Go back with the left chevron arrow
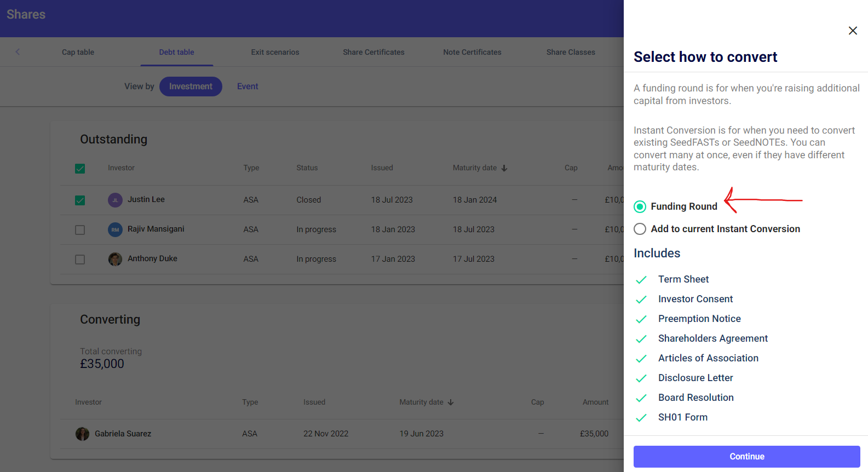868x472 pixels. pyautogui.click(x=18, y=52)
